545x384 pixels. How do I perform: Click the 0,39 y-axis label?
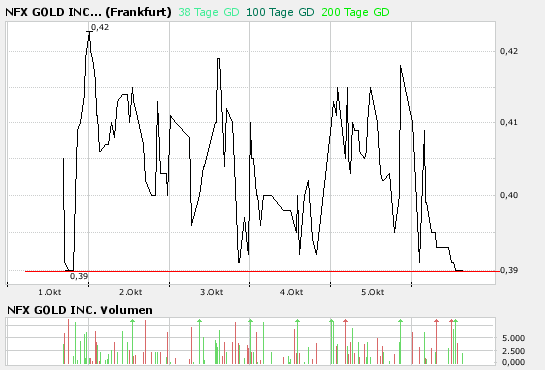tap(509, 270)
